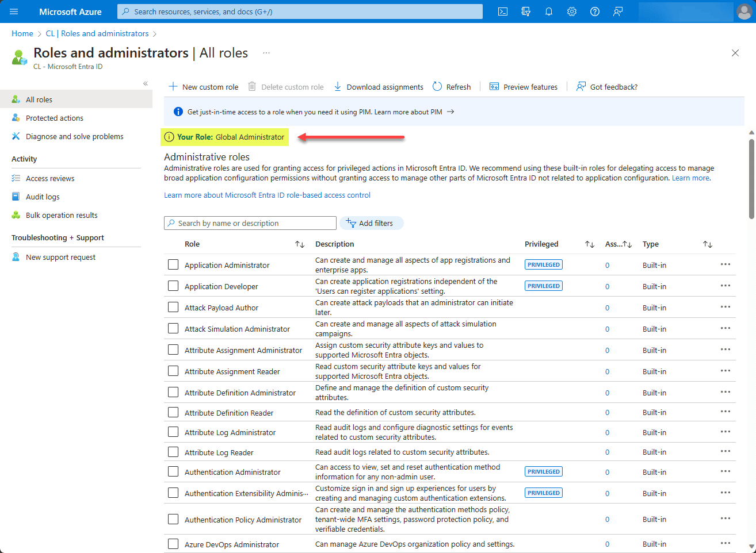The width and height of the screenshot is (756, 553).
Task: Click New custom role
Action: 204,87
